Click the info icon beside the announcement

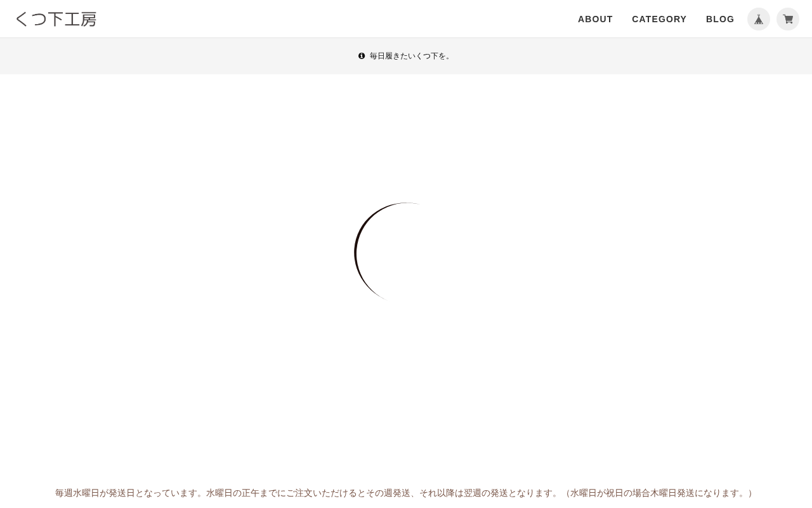pos(362,56)
